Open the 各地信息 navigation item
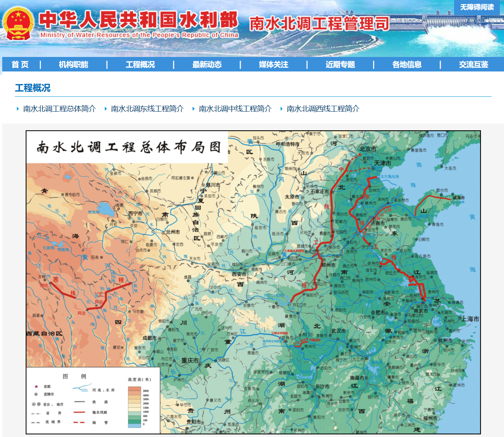Image resolution: width=504 pixels, height=437 pixels. [x=407, y=64]
